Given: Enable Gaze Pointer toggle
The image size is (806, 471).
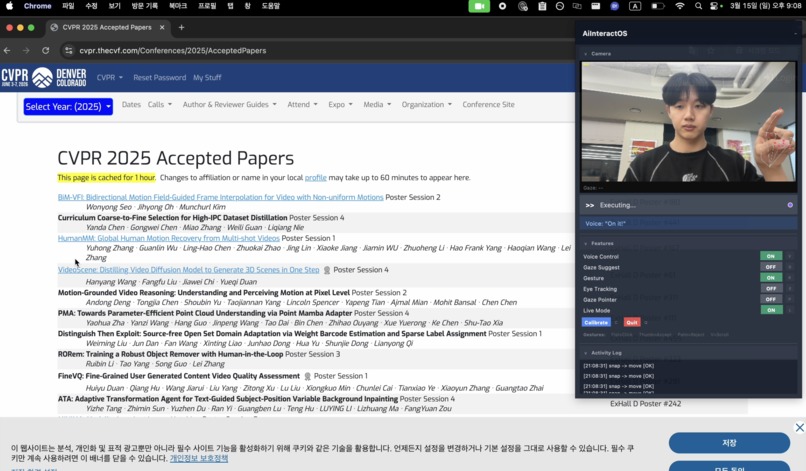Looking at the screenshot, I should [771, 299].
